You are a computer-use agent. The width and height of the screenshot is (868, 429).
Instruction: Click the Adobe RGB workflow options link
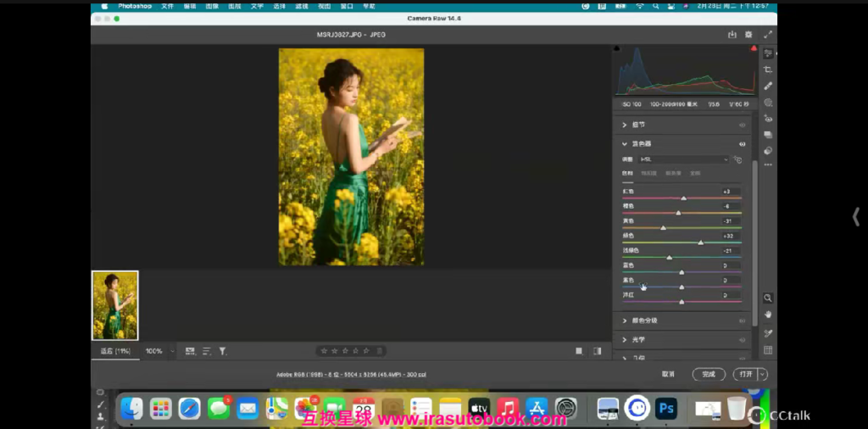click(x=351, y=375)
